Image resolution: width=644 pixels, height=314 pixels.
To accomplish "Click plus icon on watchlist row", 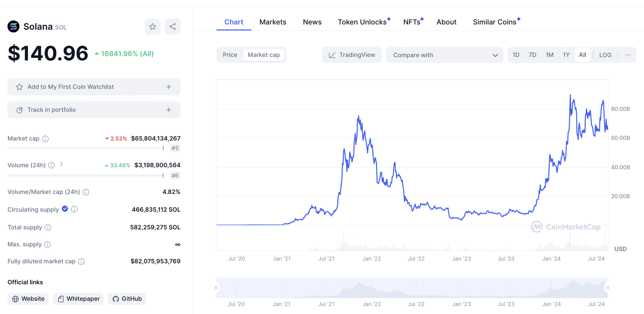I will point(169,87).
